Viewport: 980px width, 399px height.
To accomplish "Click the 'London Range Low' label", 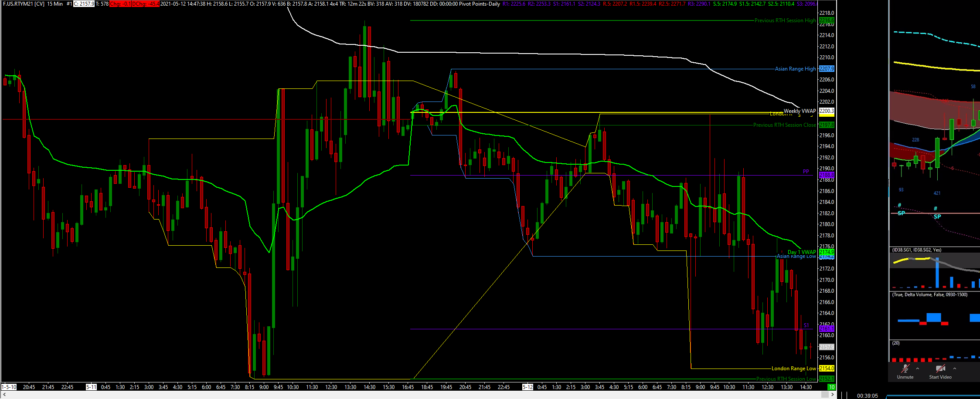I will coord(793,369).
